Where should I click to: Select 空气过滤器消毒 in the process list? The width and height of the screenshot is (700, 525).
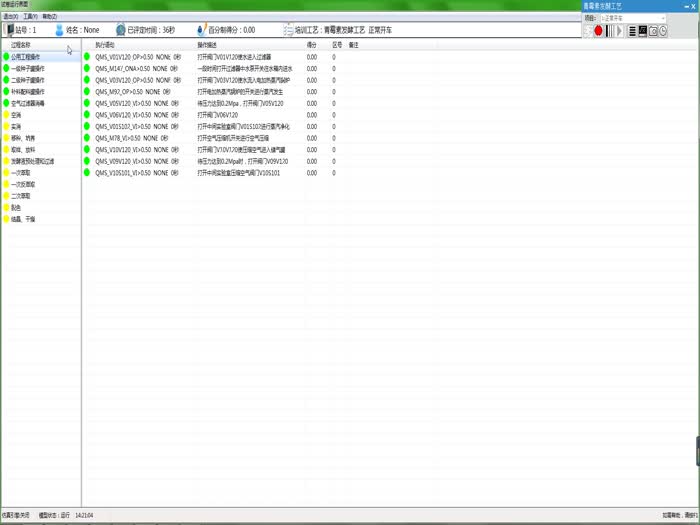(x=29, y=103)
